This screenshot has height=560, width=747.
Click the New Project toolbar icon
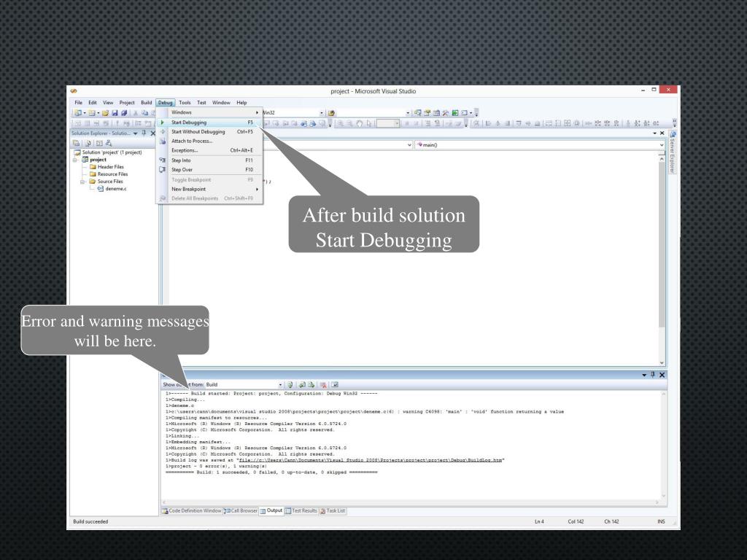point(77,113)
